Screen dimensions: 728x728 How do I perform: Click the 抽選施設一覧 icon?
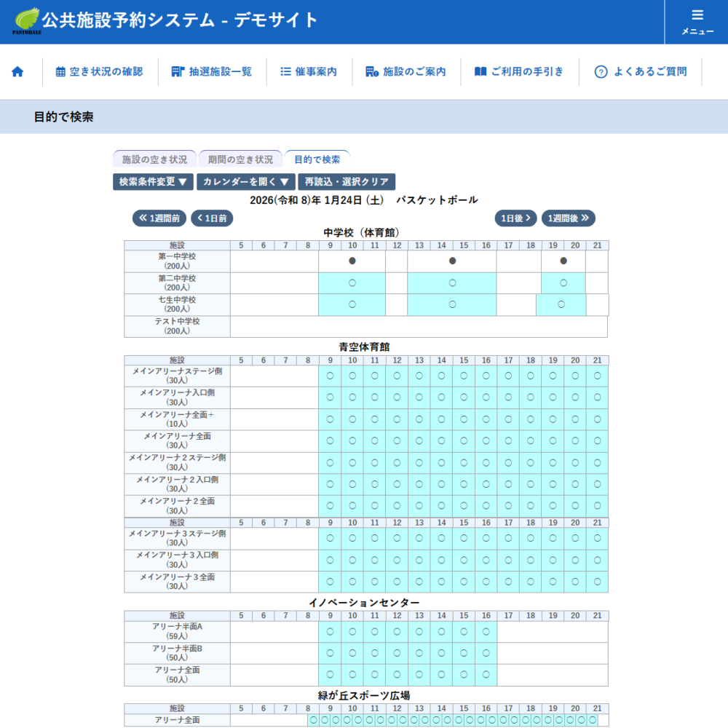click(178, 71)
